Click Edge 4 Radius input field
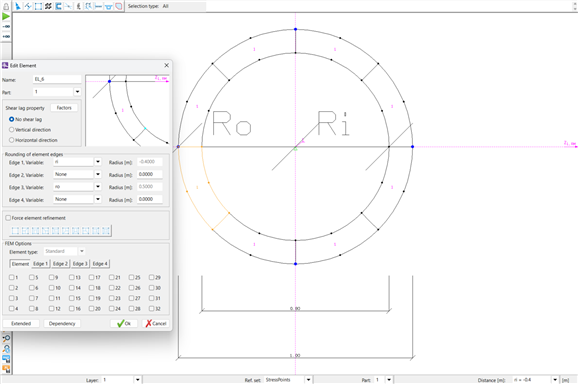Viewport: 578px width, 384px height. click(x=150, y=199)
